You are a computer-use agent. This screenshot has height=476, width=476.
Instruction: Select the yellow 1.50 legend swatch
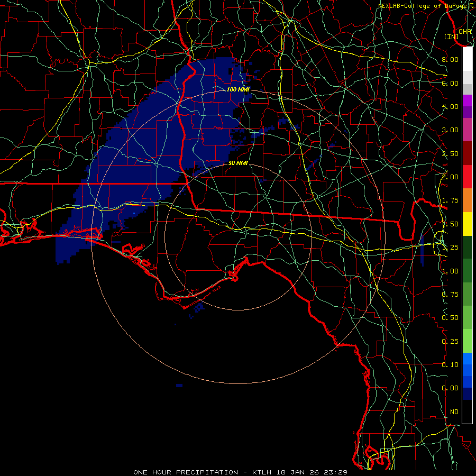click(467, 224)
